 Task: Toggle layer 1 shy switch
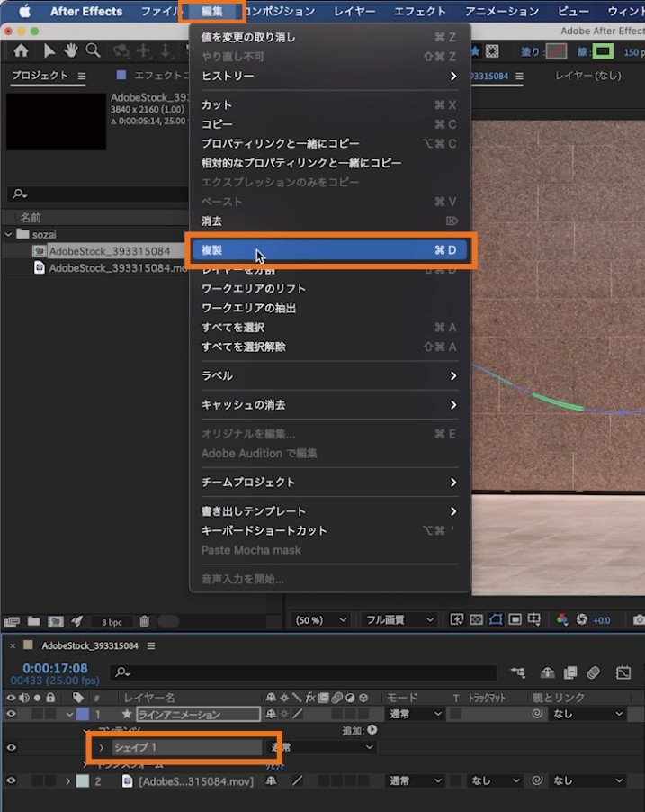tap(271, 714)
